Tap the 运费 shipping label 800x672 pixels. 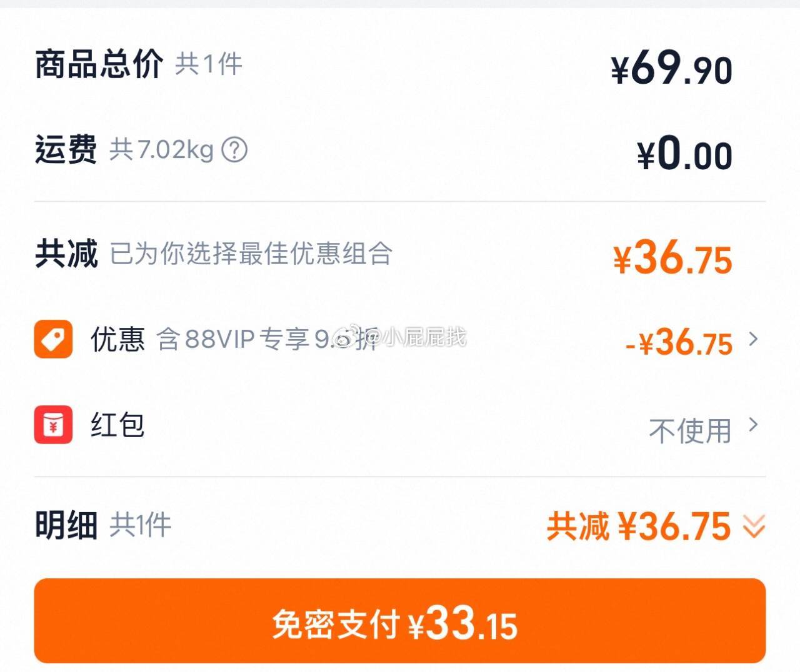tap(66, 149)
